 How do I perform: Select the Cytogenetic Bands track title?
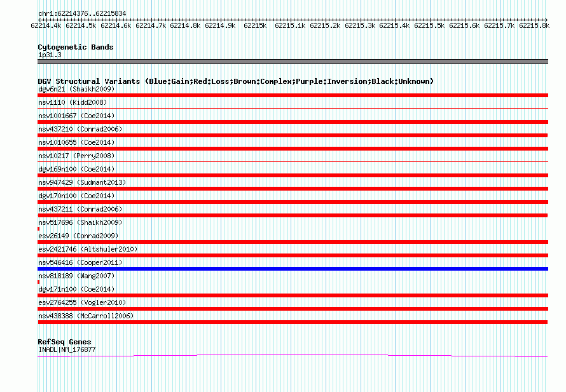pos(76,47)
